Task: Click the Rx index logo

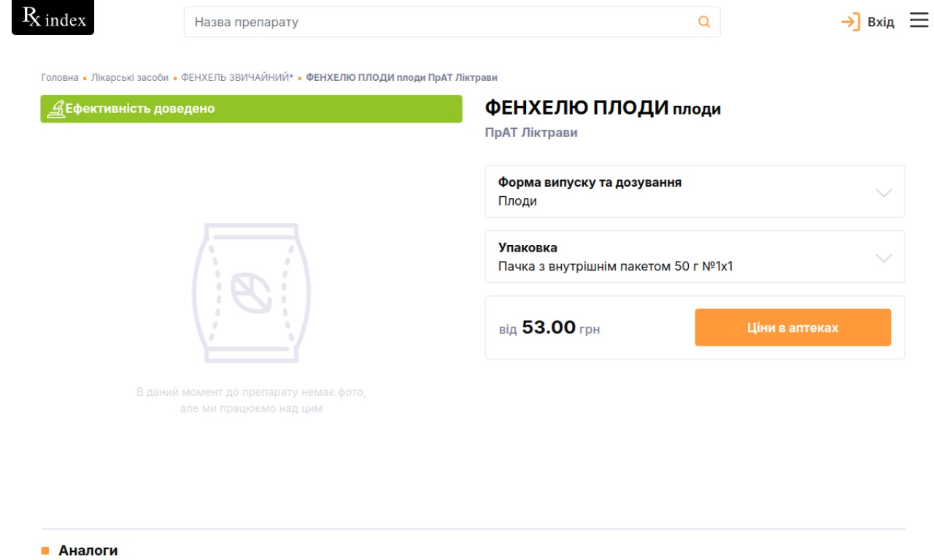Action: [53, 17]
